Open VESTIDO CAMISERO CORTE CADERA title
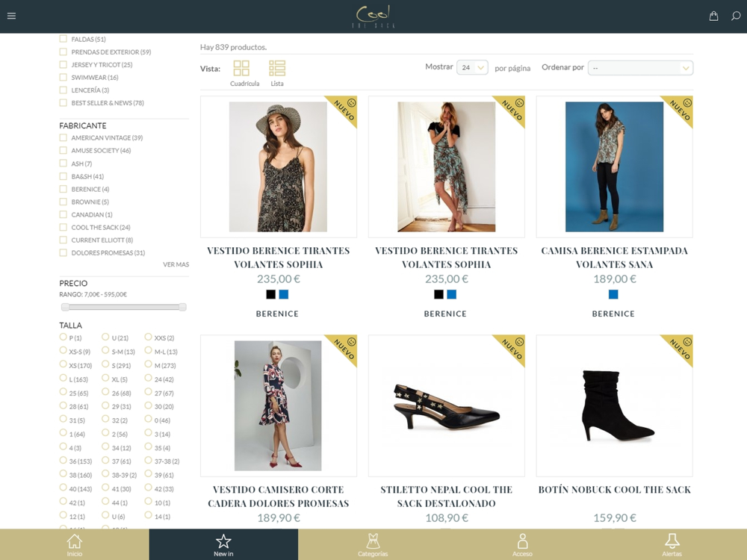Screen dimensions: 747x560 pyautogui.click(x=278, y=497)
